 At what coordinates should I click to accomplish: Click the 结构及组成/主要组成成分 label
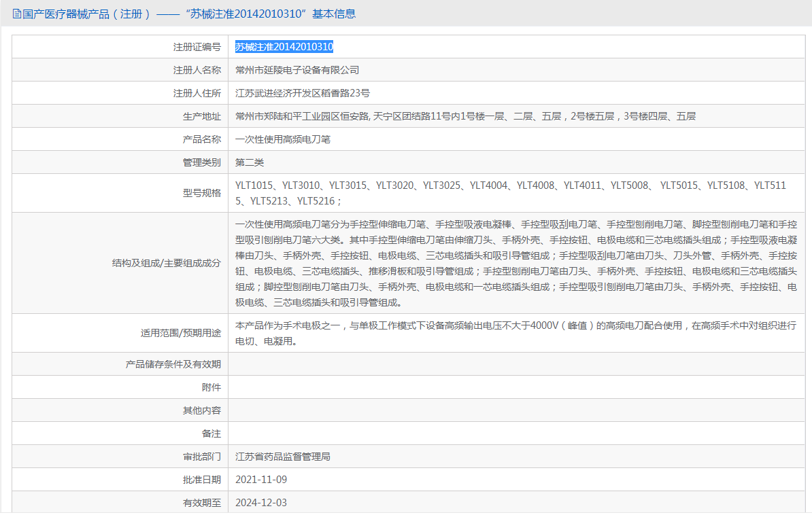point(167,263)
